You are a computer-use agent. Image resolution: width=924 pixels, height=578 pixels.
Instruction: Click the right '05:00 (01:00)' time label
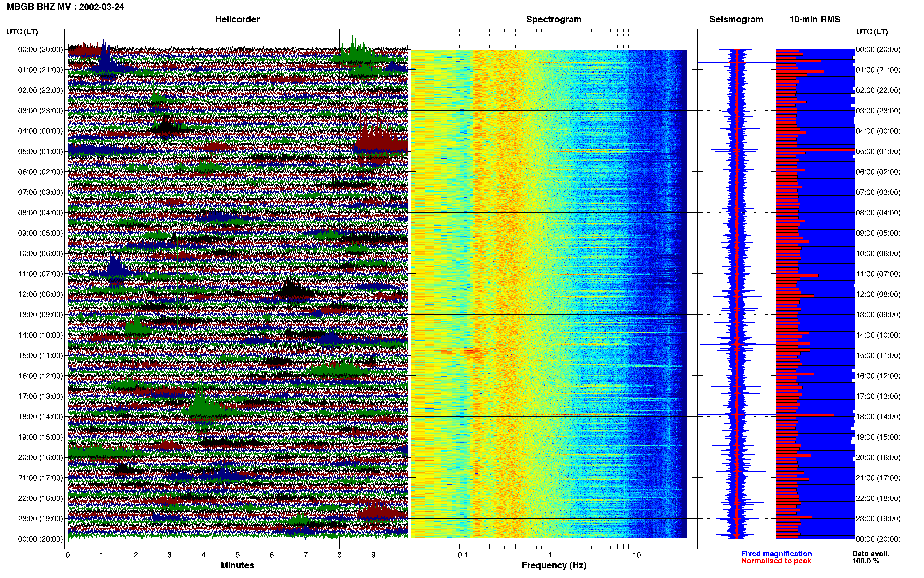pos(878,151)
